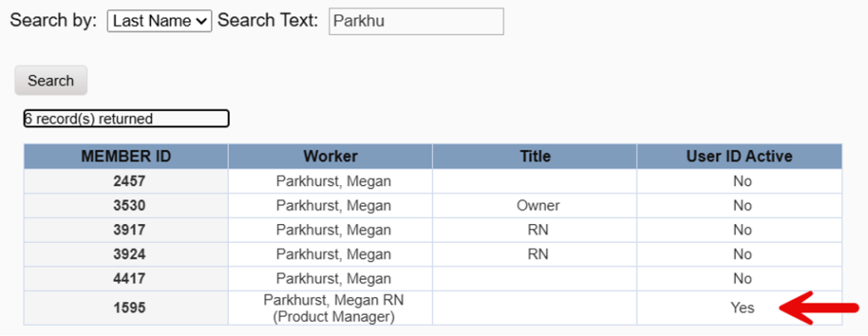Click the Yes value in row 1595
This screenshot has height=336, width=868.
(743, 308)
